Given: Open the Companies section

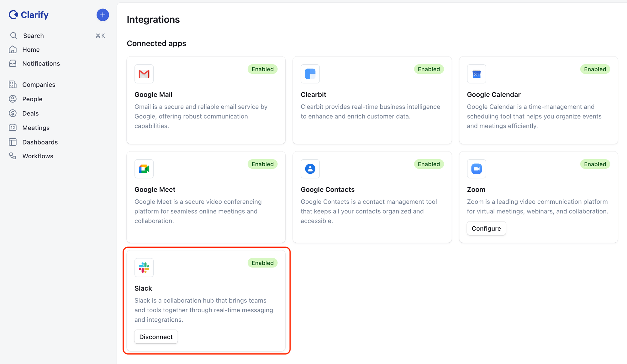Looking at the screenshot, I should tap(39, 85).
